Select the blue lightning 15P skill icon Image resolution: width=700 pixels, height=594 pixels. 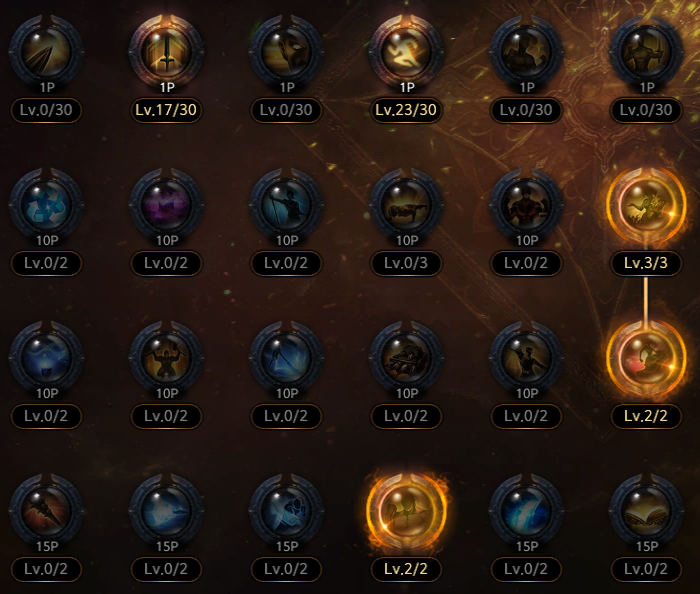pyautogui.click(x=526, y=511)
